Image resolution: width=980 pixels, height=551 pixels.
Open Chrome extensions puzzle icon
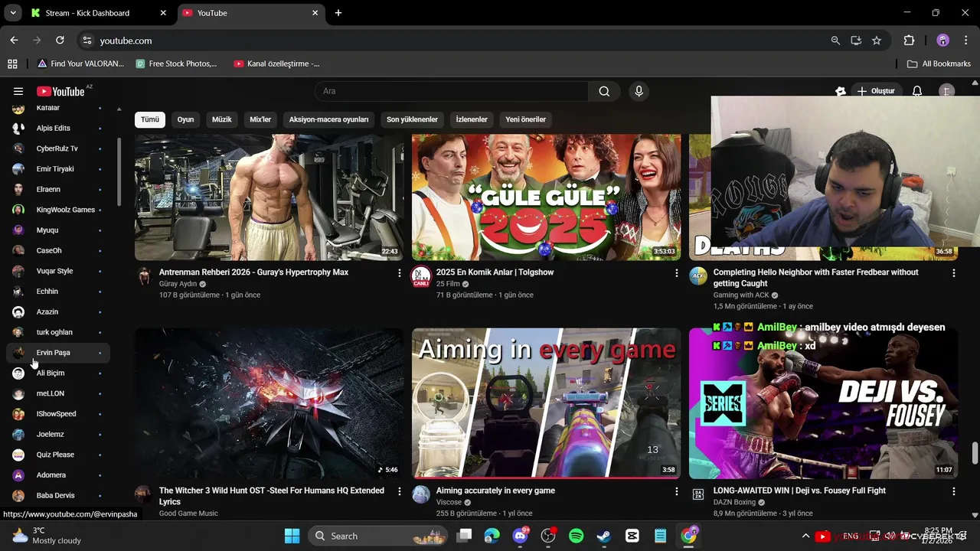[x=909, y=41]
